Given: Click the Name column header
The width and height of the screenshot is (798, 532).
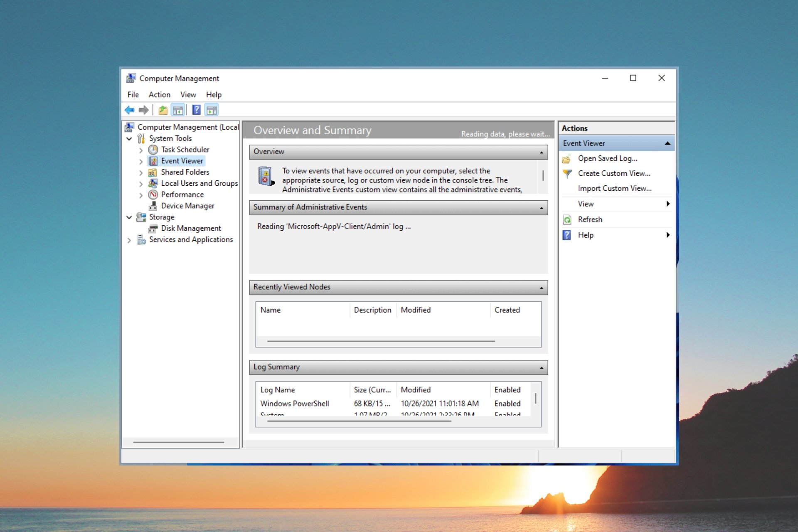Looking at the screenshot, I should [x=303, y=310].
